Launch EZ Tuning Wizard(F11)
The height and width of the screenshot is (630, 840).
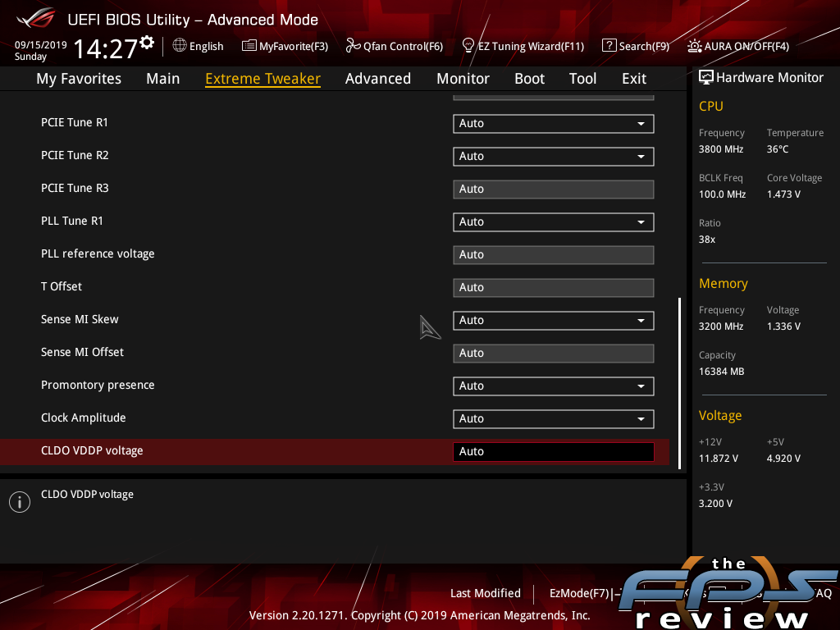point(531,46)
